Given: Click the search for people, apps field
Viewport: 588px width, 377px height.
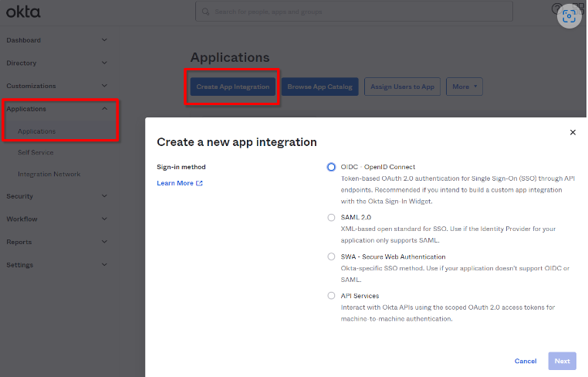Looking at the screenshot, I should click(x=355, y=12).
